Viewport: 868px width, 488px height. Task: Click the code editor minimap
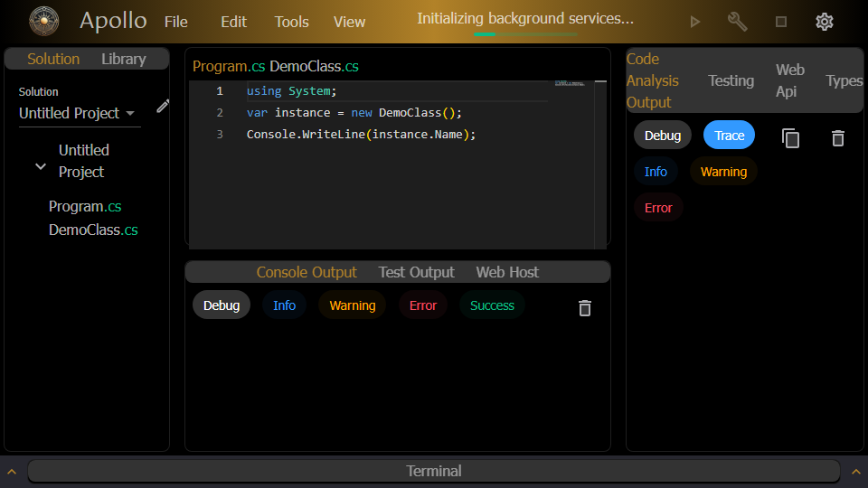point(571,83)
